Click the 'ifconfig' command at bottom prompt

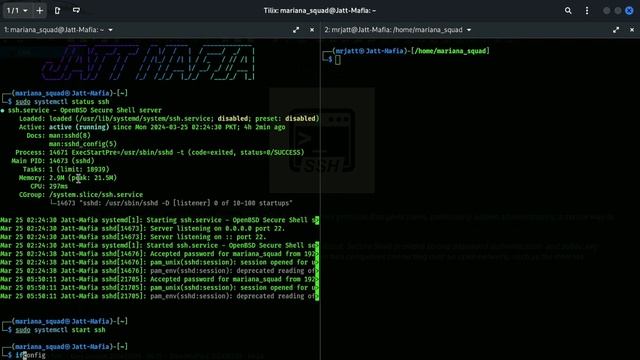click(x=30, y=356)
